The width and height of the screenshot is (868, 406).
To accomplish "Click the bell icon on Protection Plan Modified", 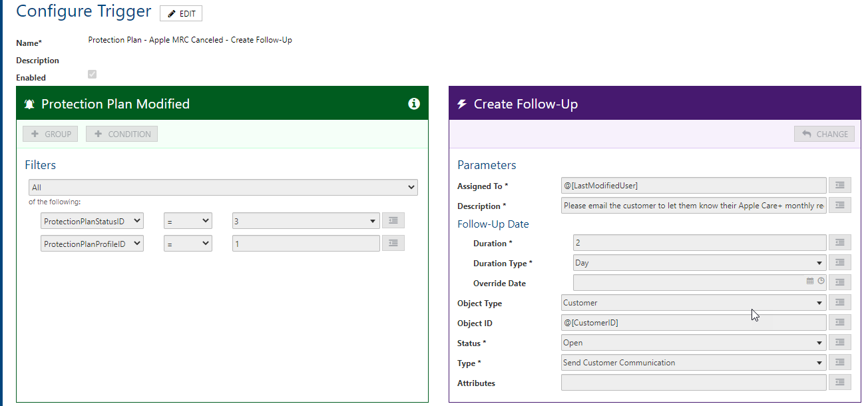I will tap(29, 103).
